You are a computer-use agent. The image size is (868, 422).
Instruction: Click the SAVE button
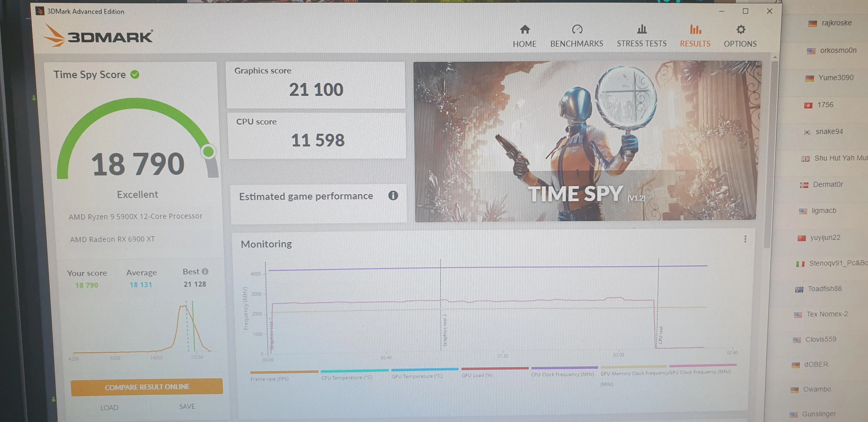coord(187,406)
